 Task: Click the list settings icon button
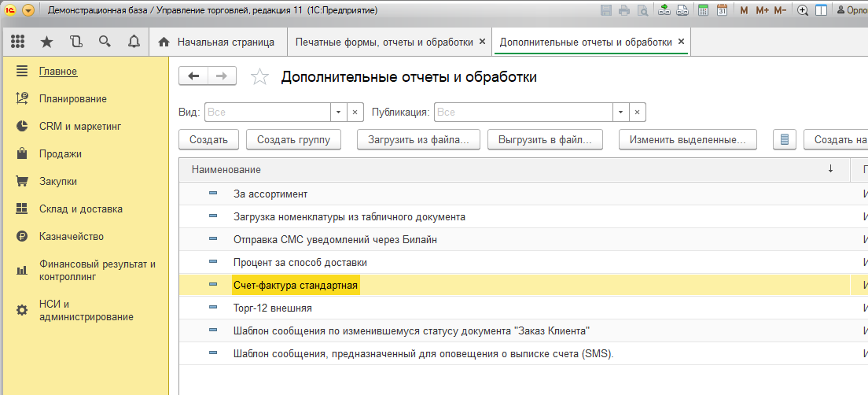784,139
